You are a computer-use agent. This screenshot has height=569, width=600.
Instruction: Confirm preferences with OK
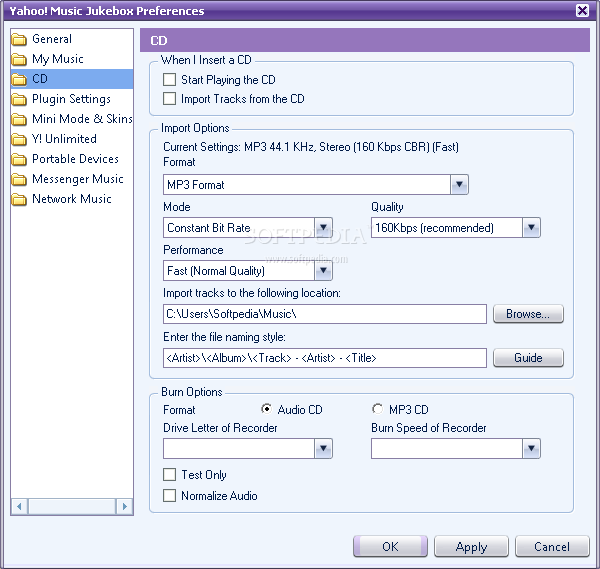[390, 546]
